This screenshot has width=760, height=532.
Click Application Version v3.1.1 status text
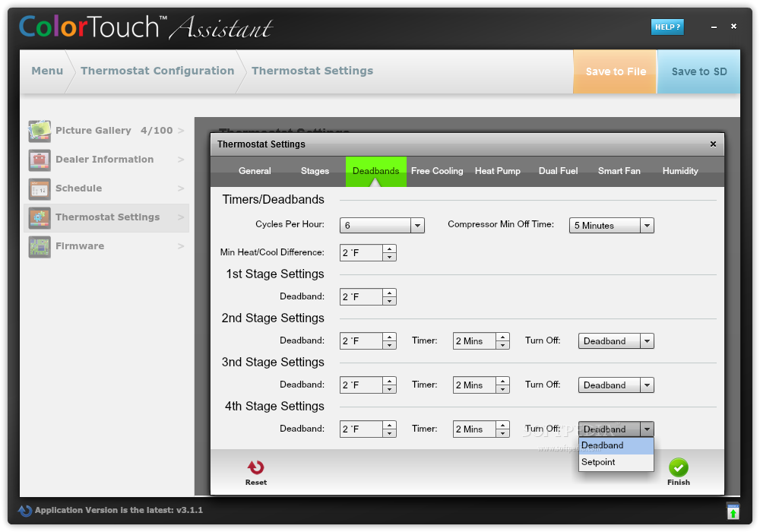(119, 510)
